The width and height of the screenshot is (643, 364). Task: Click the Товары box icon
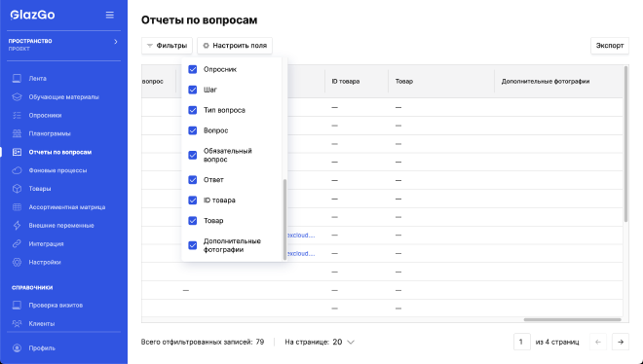click(17, 189)
